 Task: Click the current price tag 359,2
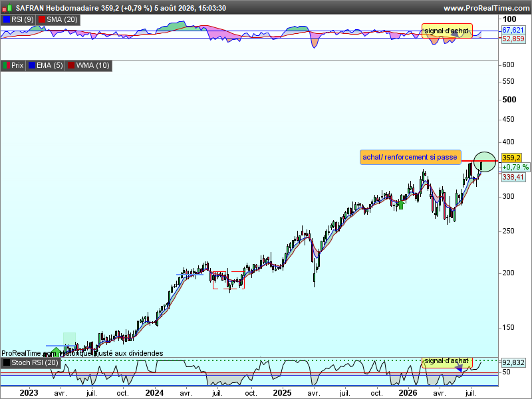tap(511, 158)
